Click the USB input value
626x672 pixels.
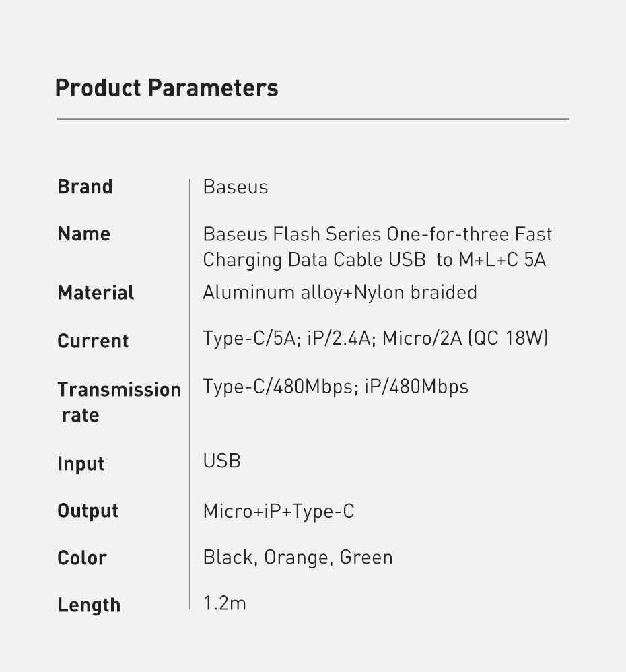222,461
